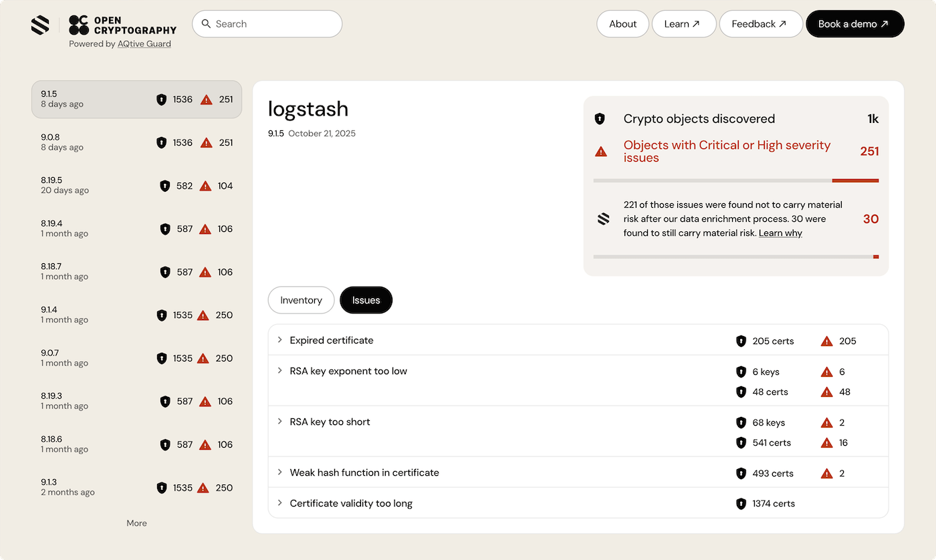Click the red 251 issues count in summary
The image size is (936, 560).
869,152
